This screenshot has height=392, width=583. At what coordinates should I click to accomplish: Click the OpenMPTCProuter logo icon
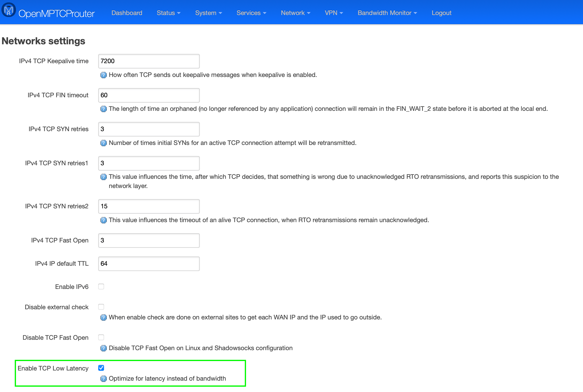pos(9,10)
